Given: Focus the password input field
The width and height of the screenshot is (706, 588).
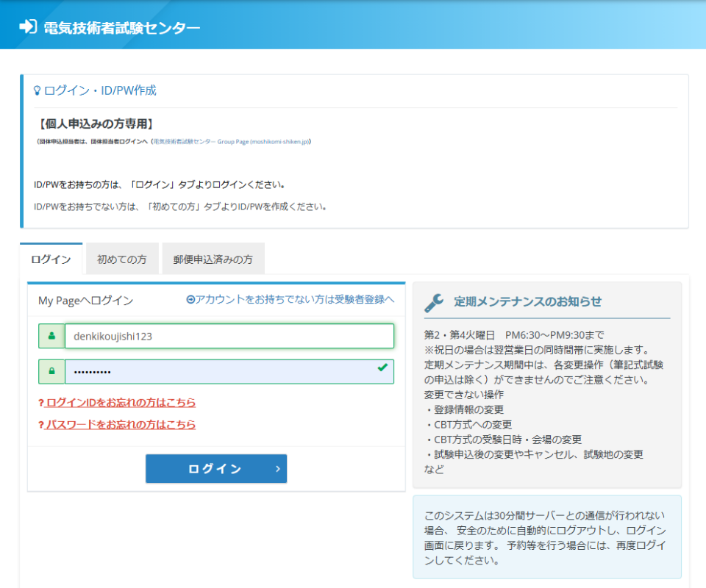Looking at the screenshot, I should point(229,372).
